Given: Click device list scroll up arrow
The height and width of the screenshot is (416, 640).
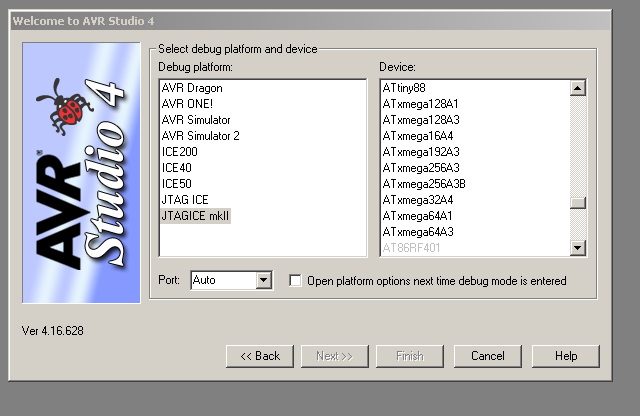Looking at the screenshot, I should pos(578,88).
